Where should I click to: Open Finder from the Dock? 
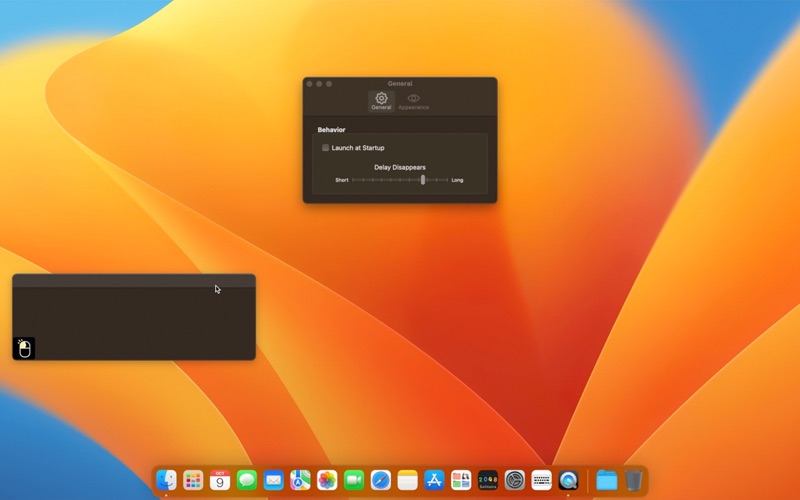tap(166, 480)
